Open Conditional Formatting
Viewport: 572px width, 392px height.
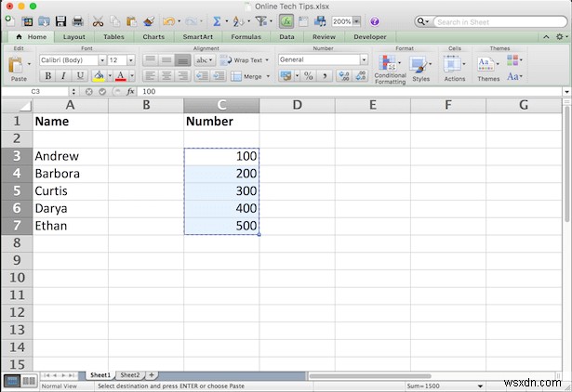[390, 70]
